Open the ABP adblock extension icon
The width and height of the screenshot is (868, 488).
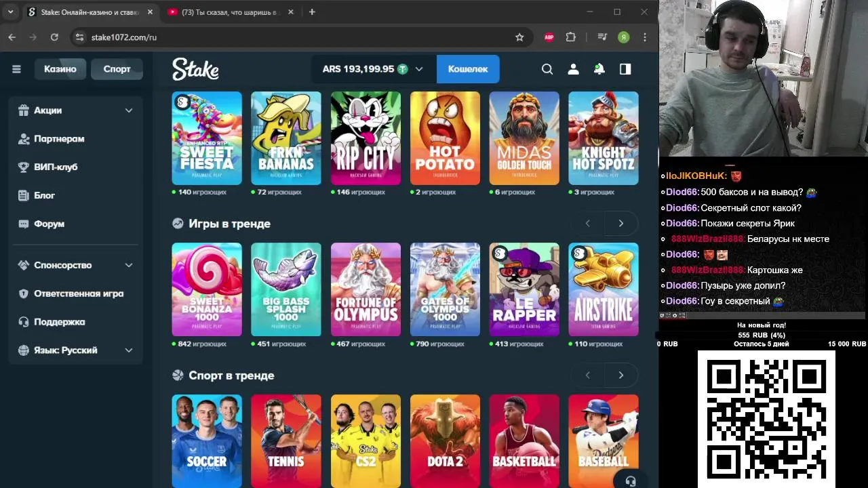click(549, 37)
